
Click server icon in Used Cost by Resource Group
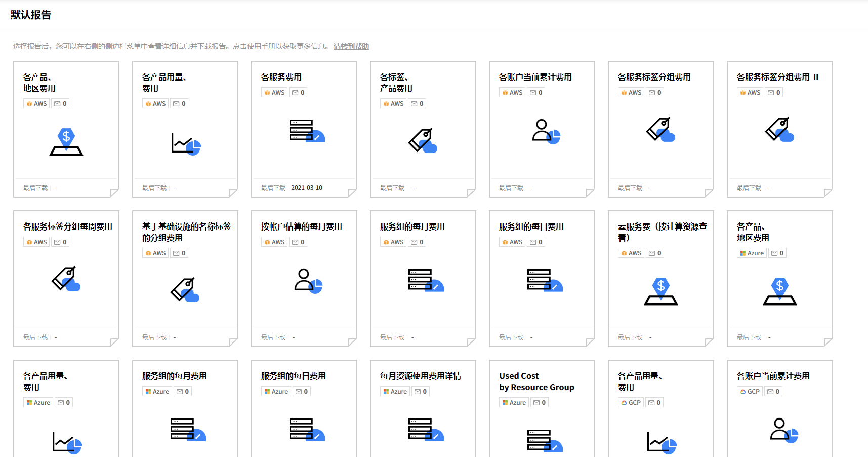tap(545, 440)
